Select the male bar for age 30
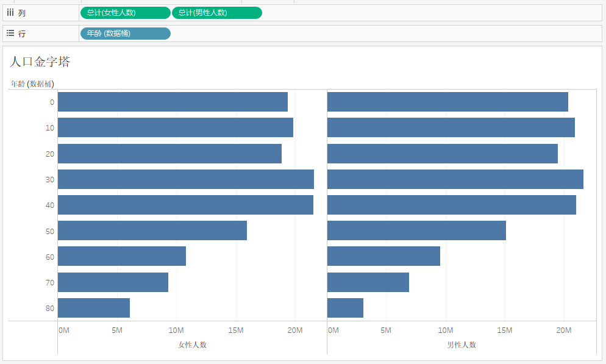The width and height of the screenshot is (606, 364). (x=455, y=179)
